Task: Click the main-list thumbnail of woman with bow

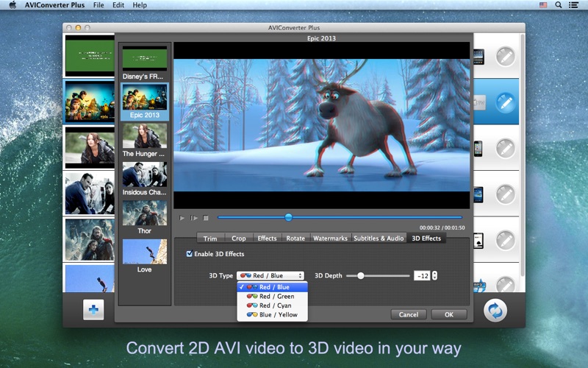Action: coord(90,148)
